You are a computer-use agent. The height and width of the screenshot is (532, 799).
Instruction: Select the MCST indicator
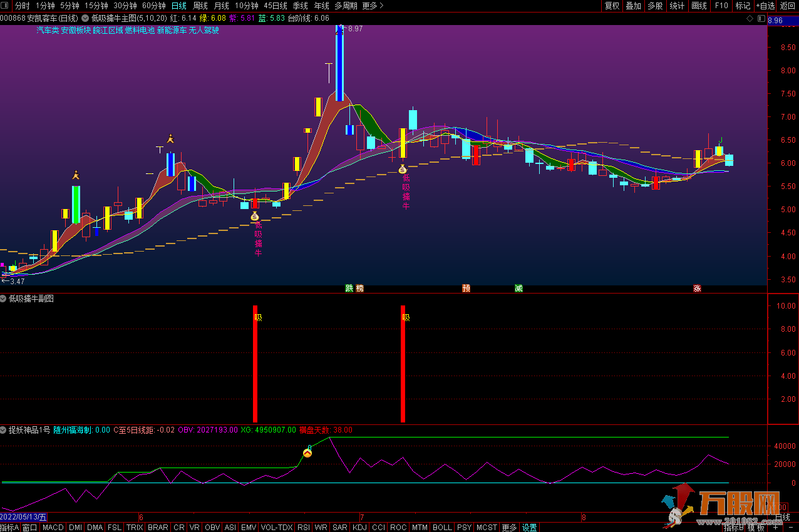tap(487, 528)
